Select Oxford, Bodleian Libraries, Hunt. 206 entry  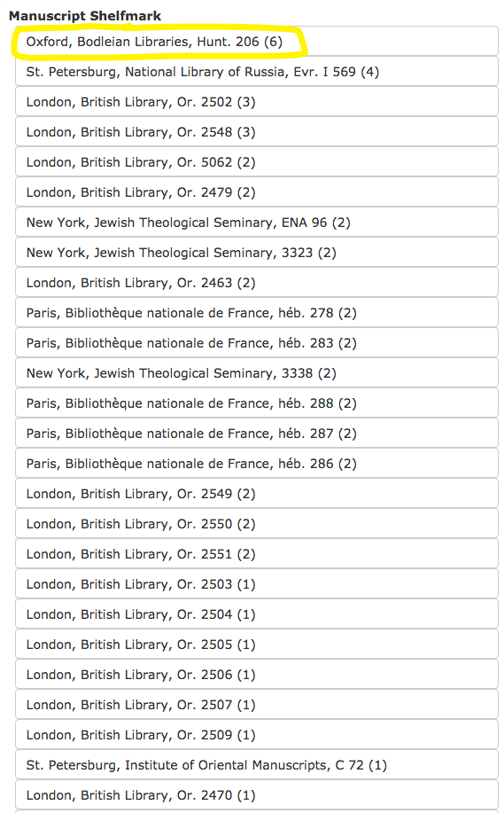coord(257,42)
